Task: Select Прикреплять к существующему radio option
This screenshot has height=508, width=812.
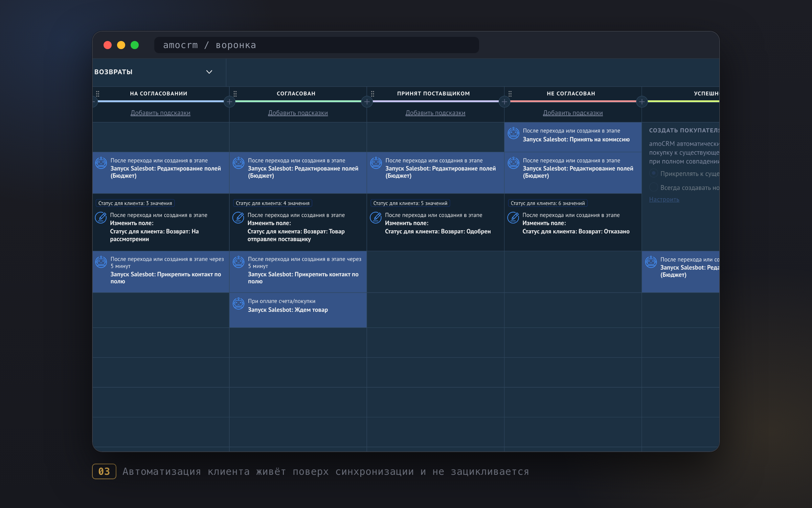Action: click(654, 173)
